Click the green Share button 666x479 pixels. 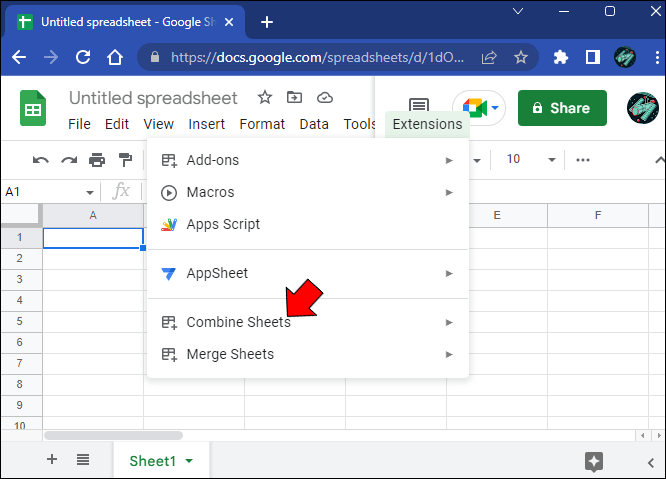pos(562,108)
